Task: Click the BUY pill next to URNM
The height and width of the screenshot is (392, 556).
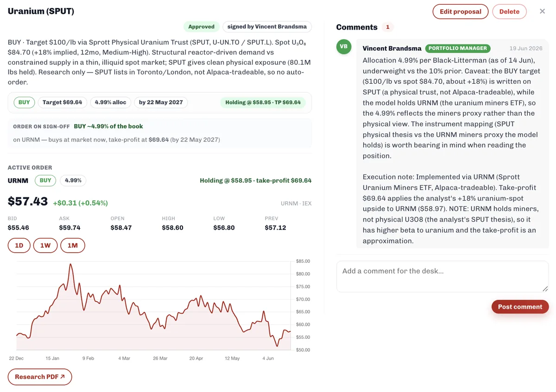Action: 45,180
